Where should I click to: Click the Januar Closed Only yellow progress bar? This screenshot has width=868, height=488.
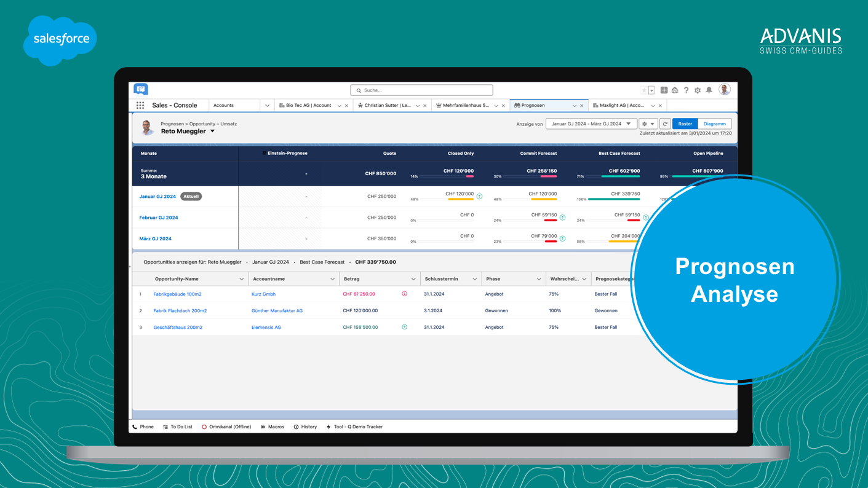[x=460, y=199]
